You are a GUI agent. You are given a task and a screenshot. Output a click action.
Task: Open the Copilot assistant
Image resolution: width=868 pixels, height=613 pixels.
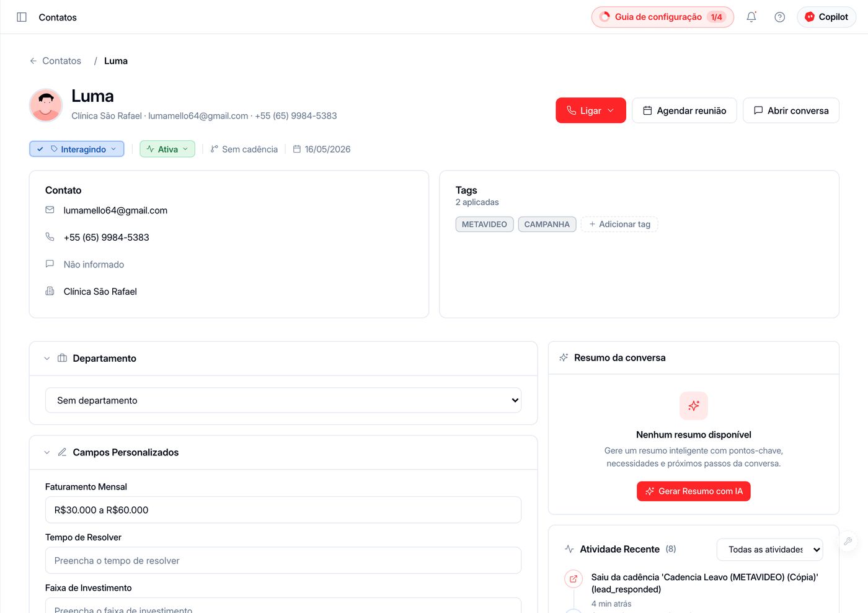tap(826, 17)
